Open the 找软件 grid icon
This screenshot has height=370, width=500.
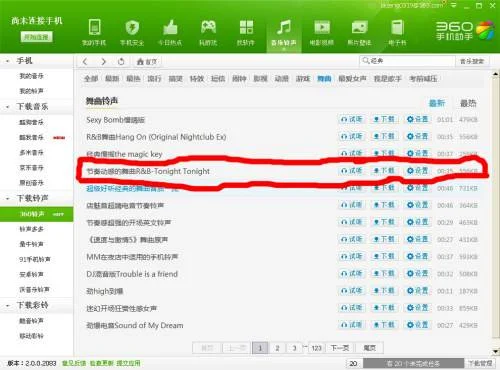[x=246, y=32]
